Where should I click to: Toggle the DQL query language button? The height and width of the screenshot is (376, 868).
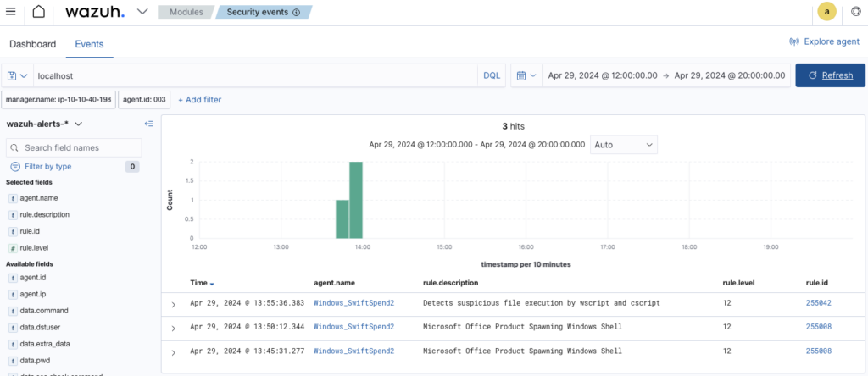pyautogui.click(x=492, y=75)
